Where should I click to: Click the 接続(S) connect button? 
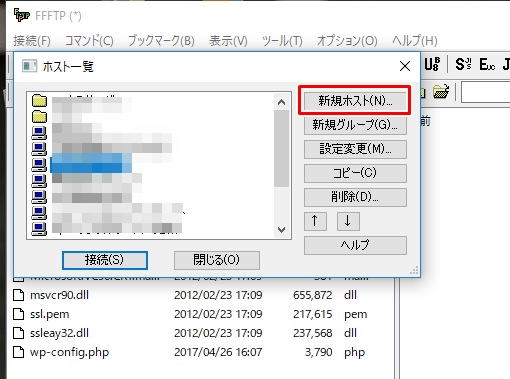[105, 260]
